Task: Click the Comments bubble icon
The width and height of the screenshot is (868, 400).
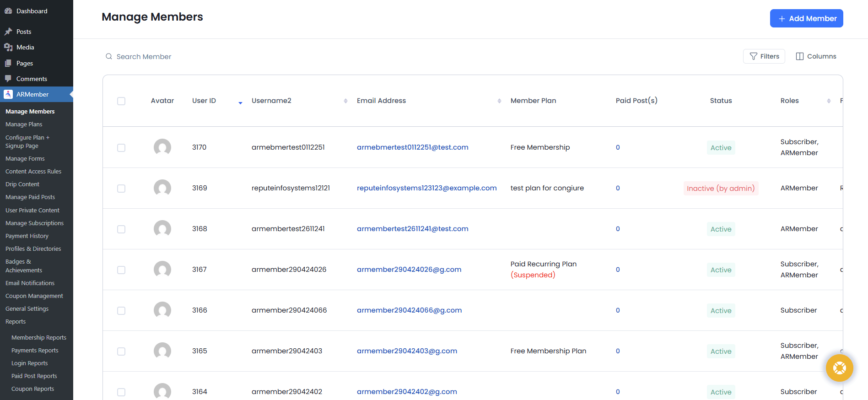Action: point(8,79)
